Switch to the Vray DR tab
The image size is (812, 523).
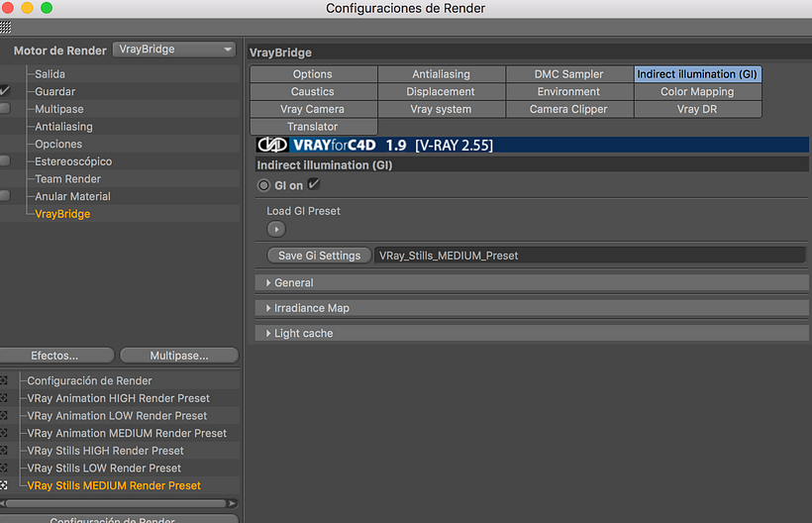pos(697,109)
